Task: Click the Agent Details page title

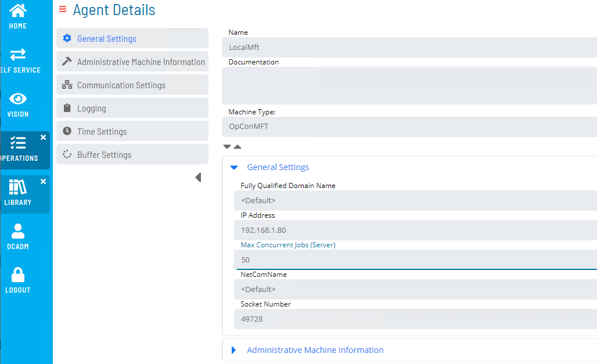Action: [x=114, y=10]
